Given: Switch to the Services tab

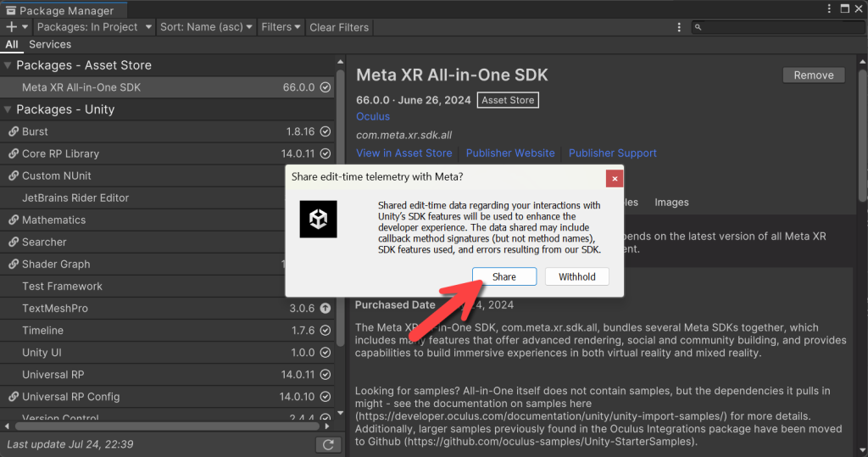Looking at the screenshot, I should point(50,44).
